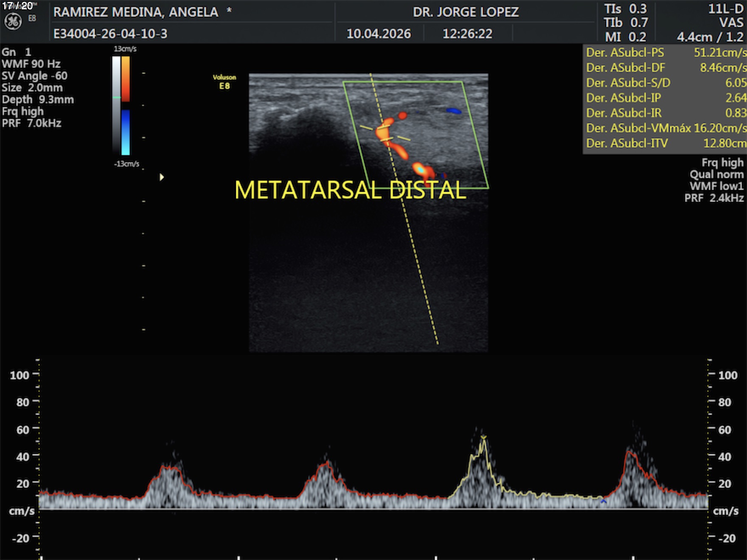Click the DR. JORGE LOPEZ field
Image resolution: width=747 pixels, height=560 pixels.
(466, 12)
